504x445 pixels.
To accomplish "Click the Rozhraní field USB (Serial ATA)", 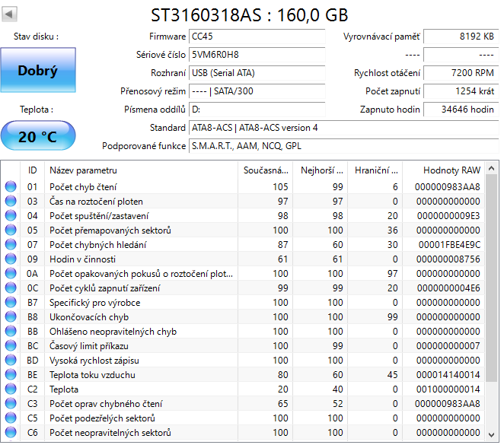I will point(257,73).
